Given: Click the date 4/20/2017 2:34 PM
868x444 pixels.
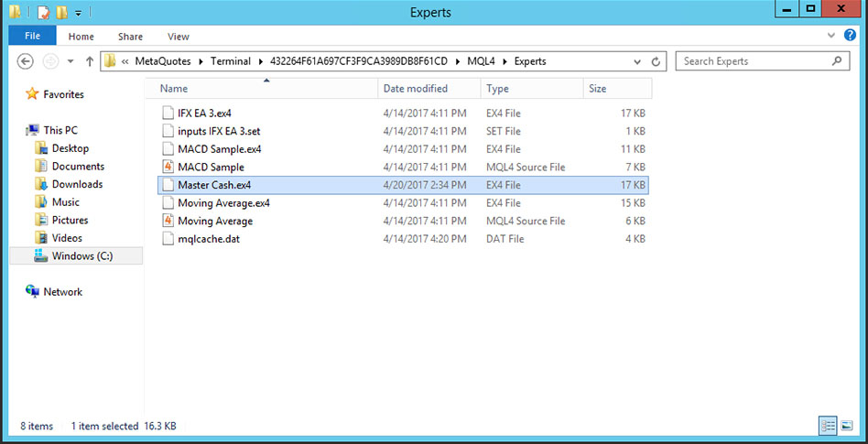Looking at the screenshot, I should tap(425, 186).
